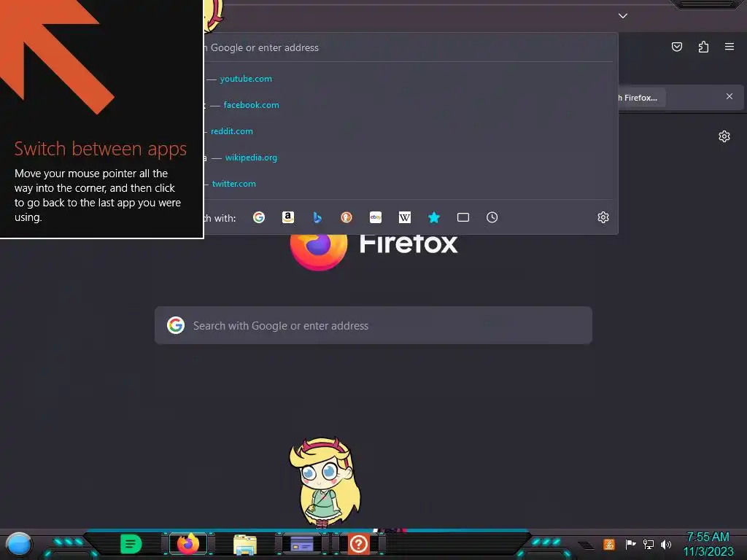Personalize new tab via gear icon
The height and width of the screenshot is (560, 747).
tap(724, 136)
